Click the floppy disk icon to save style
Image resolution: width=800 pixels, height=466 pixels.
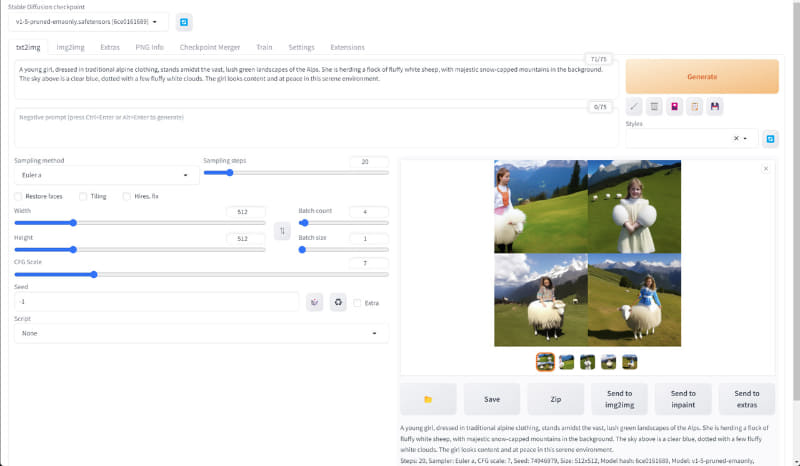pyautogui.click(x=715, y=107)
